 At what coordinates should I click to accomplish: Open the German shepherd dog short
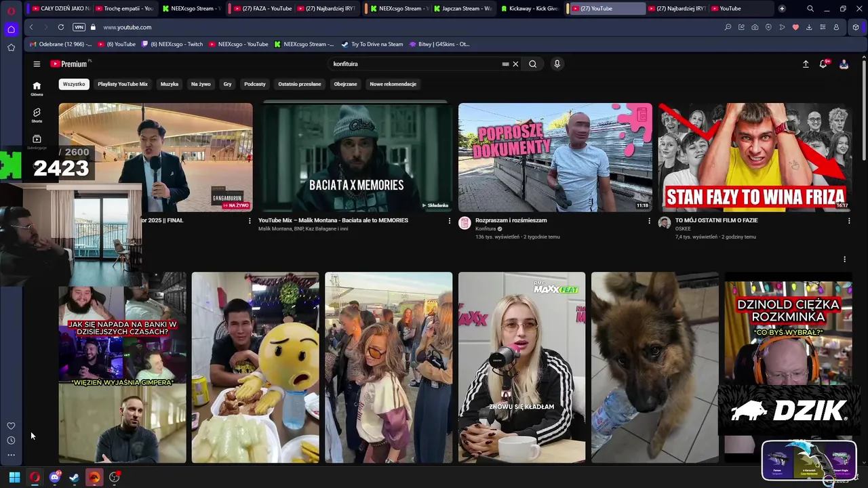(x=654, y=367)
